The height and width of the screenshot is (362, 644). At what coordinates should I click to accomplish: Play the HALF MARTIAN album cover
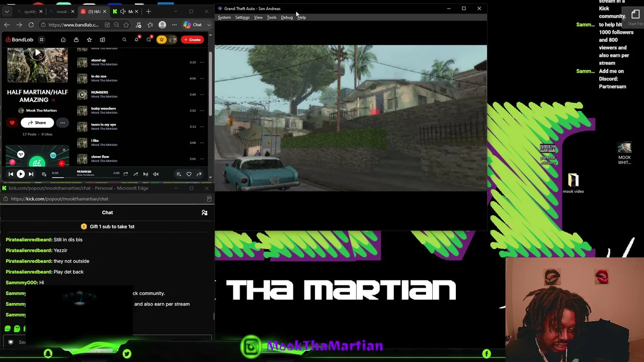[x=37, y=53]
